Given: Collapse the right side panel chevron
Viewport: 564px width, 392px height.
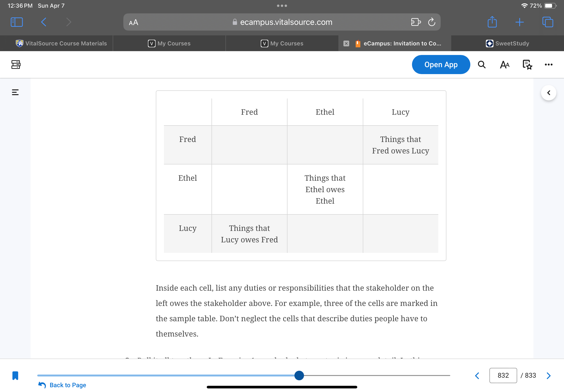Looking at the screenshot, I should click(x=548, y=93).
